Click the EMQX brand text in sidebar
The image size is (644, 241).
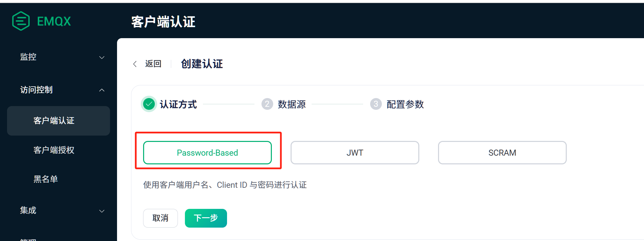point(54,21)
